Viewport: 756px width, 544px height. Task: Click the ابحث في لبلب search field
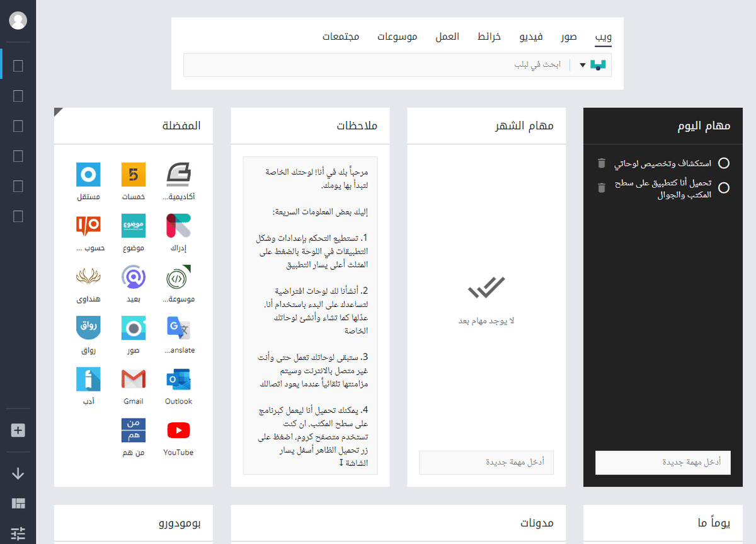click(376, 65)
